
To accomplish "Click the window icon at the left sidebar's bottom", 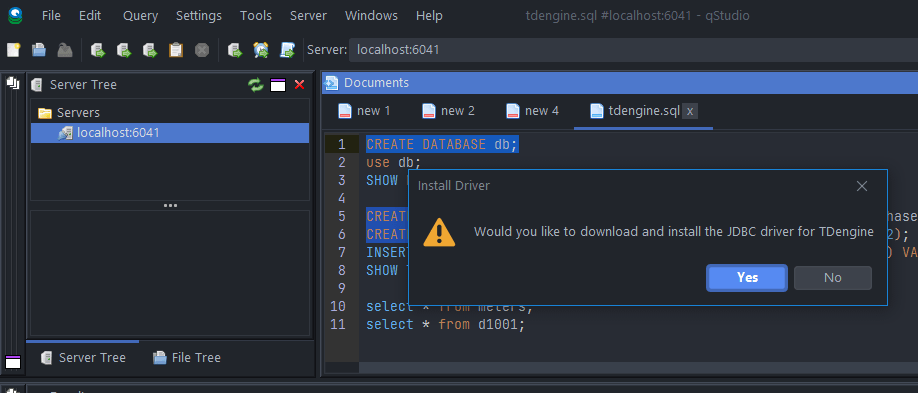I will [13, 362].
